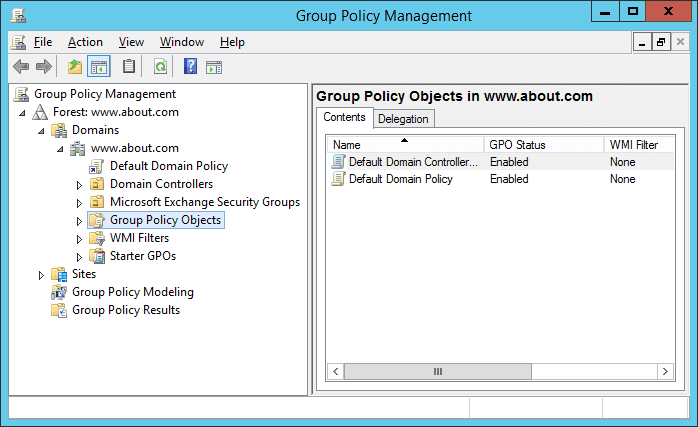Click the Refresh toolbar icon
Viewport: 698px width, 427px height.
pos(160,67)
